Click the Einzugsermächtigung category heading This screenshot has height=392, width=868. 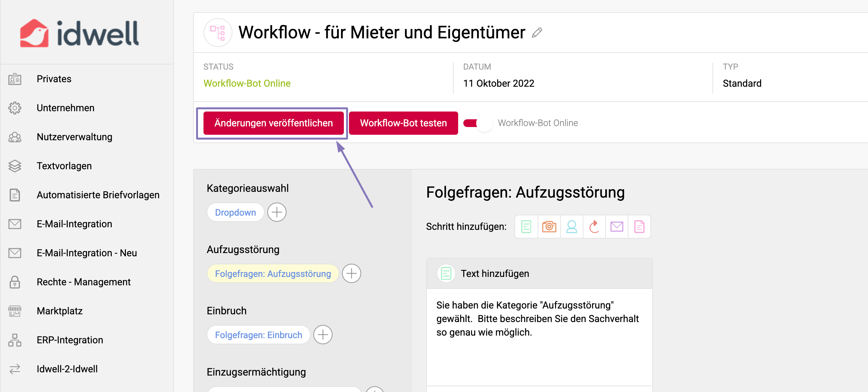[256, 372]
